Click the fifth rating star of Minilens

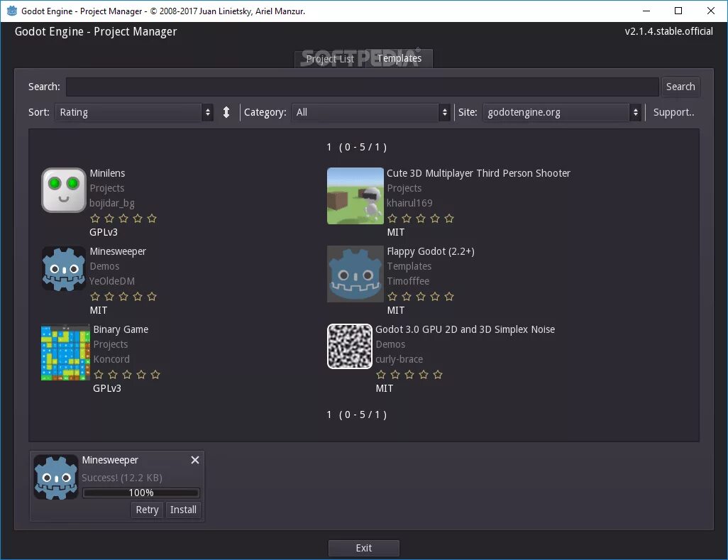pyautogui.click(x=152, y=218)
